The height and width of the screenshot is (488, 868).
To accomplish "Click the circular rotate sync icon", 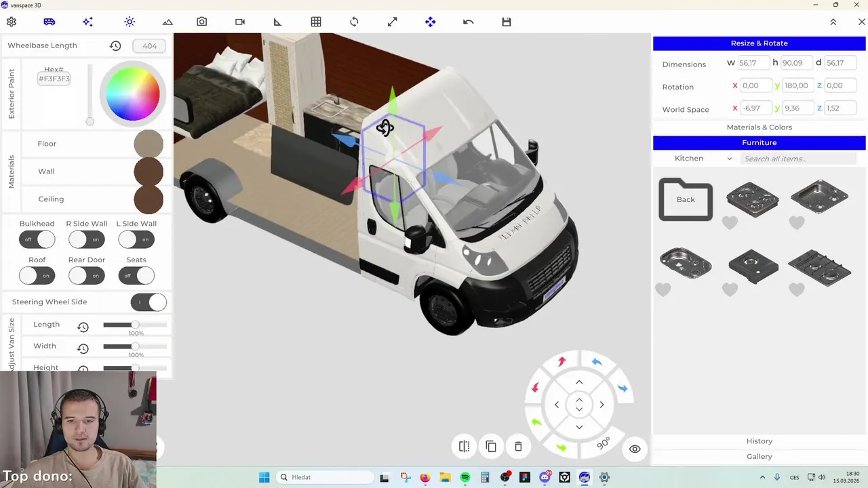I will coord(354,22).
